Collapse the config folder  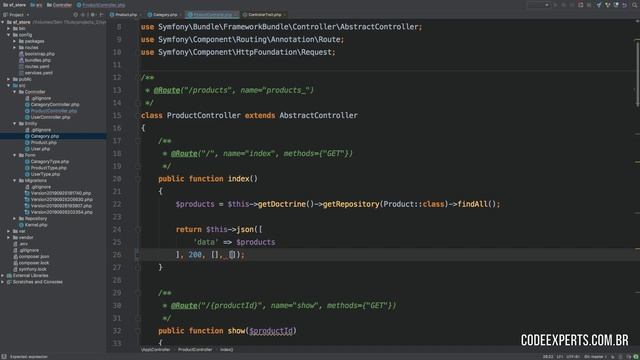(9, 35)
